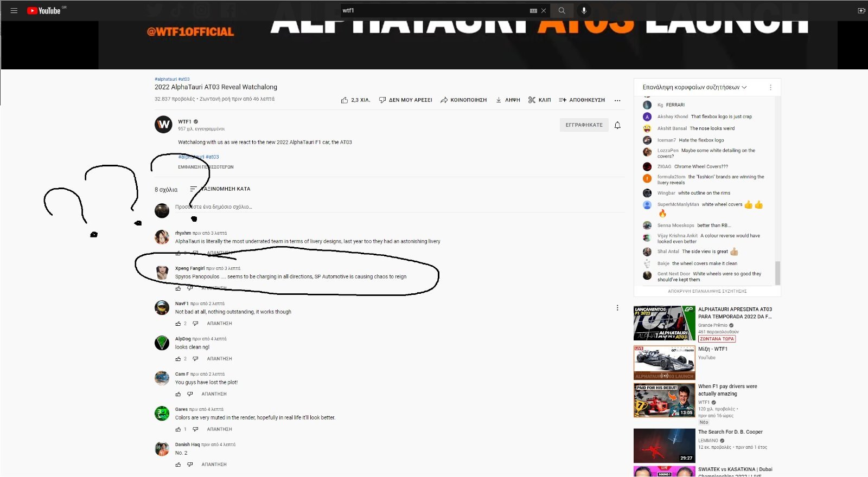Viewport: 868px width, 477px height.
Task: Clear the search box with the X
Action: tap(543, 10)
